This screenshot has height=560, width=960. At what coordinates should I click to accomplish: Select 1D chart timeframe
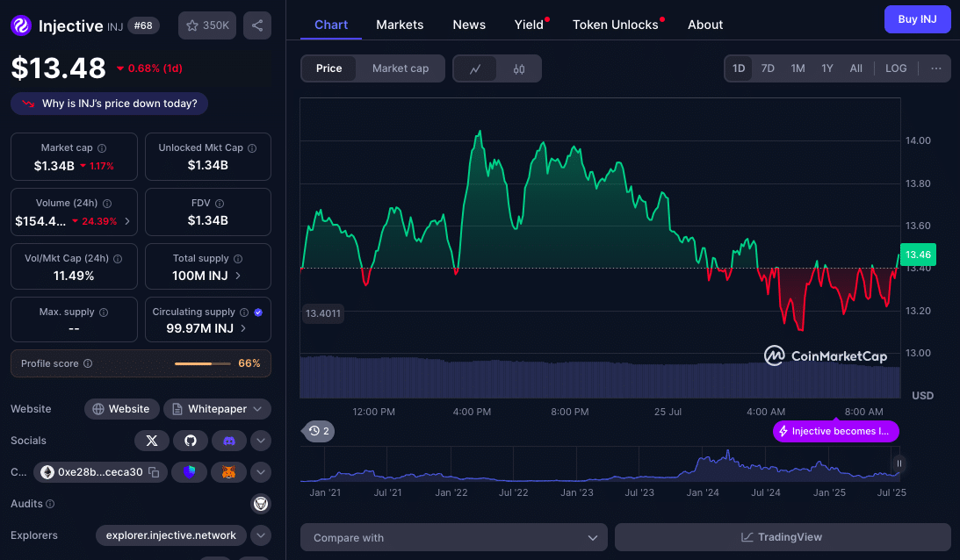pos(739,68)
